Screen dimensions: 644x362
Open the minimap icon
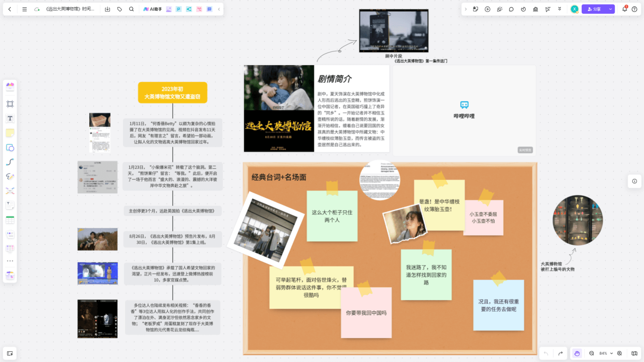[x=634, y=354]
